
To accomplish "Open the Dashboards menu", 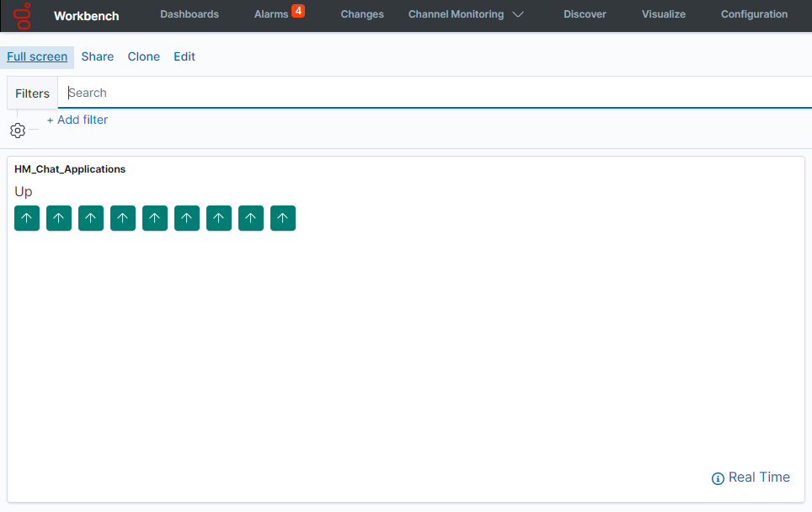I will pyautogui.click(x=190, y=14).
